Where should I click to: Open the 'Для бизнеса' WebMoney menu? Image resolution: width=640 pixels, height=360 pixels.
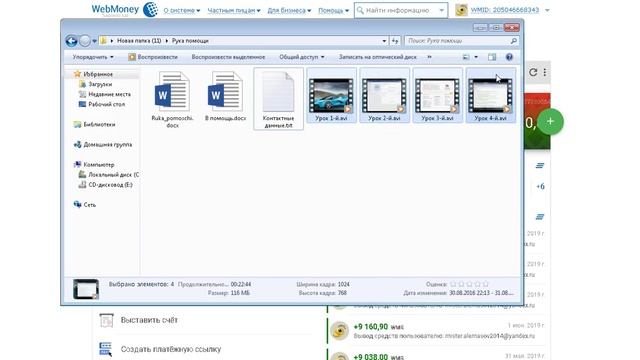pos(289,10)
